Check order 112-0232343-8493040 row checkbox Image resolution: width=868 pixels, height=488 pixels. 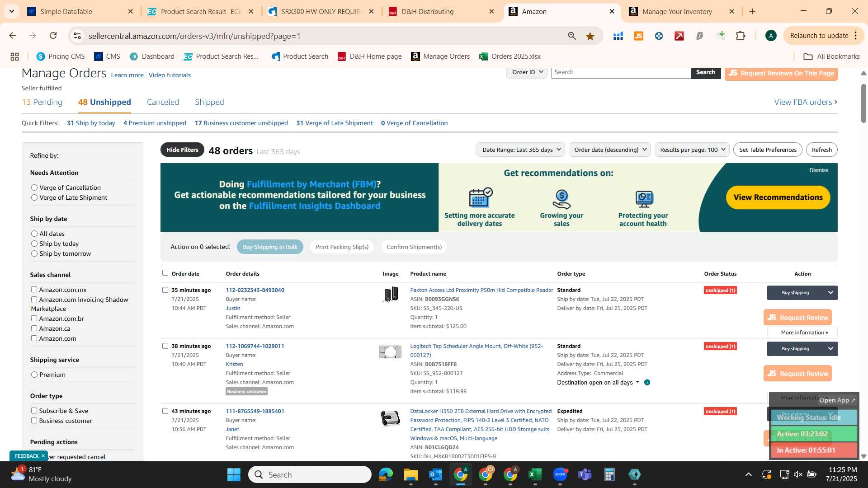[x=165, y=290]
